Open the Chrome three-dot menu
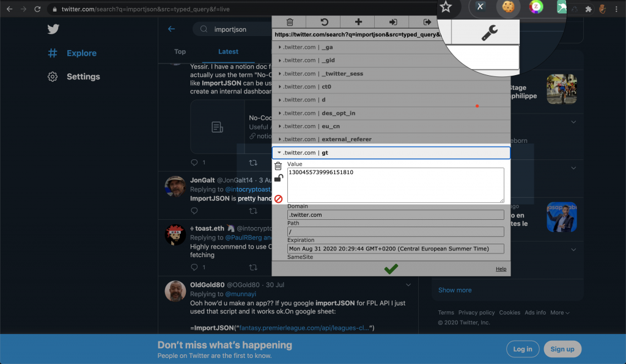The width and height of the screenshot is (626, 364). [616, 9]
